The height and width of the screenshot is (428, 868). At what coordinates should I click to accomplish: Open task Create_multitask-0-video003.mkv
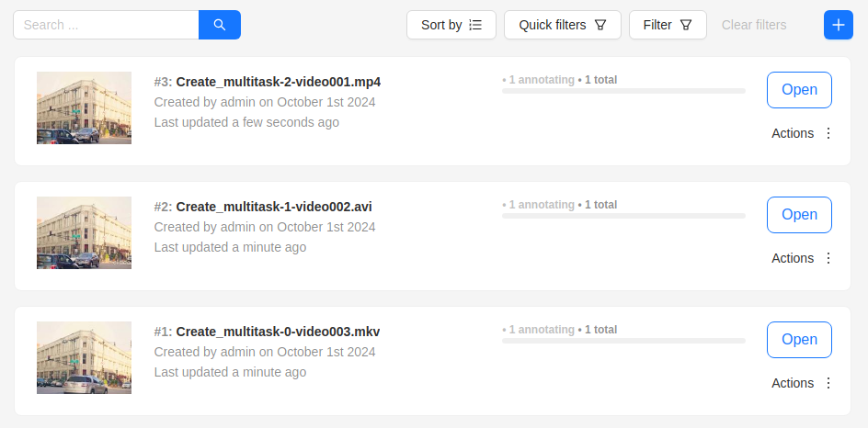click(798, 340)
